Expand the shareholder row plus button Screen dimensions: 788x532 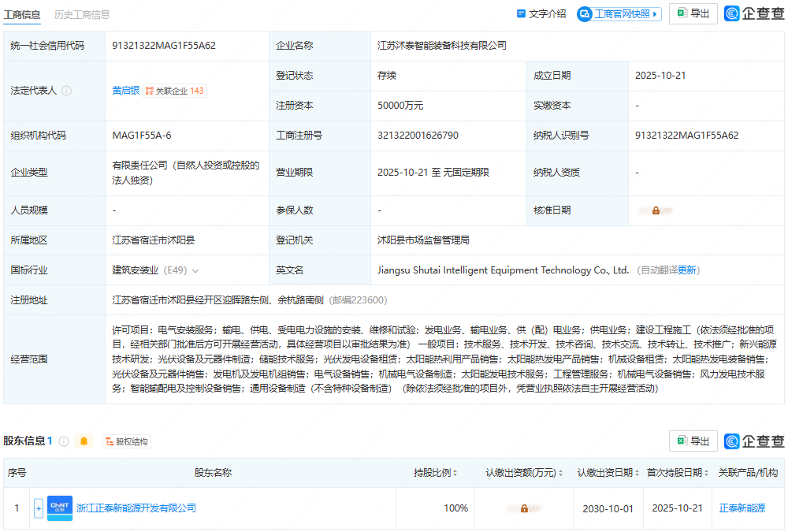[38, 508]
